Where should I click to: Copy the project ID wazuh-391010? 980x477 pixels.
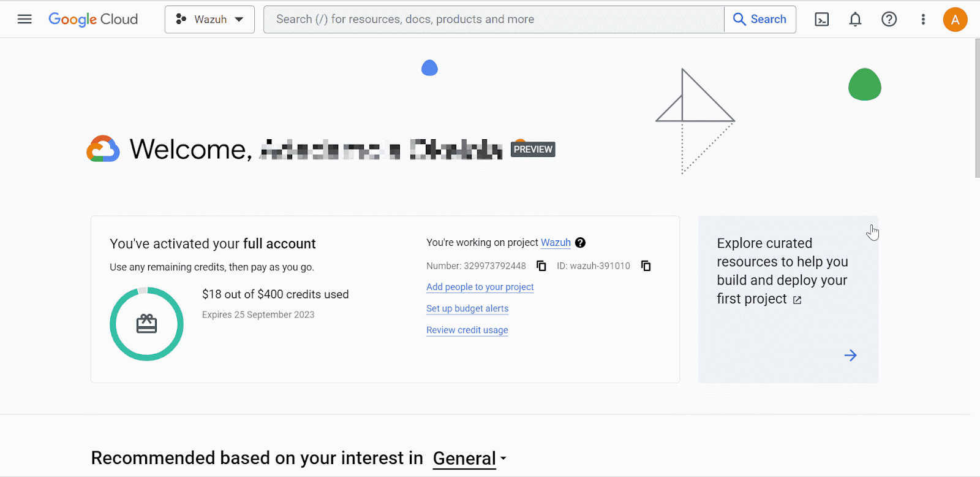[646, 265]
